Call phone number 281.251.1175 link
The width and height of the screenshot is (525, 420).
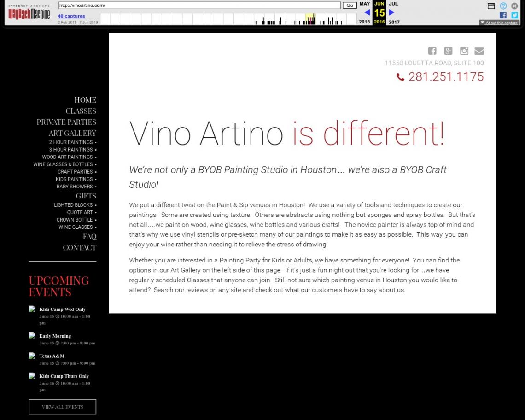tap(446, 77)
